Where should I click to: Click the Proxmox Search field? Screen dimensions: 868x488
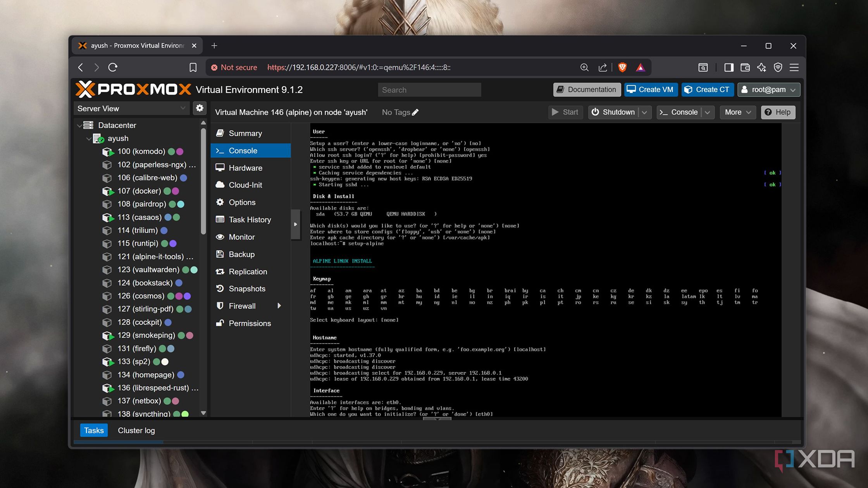click(x=429, y=90)
